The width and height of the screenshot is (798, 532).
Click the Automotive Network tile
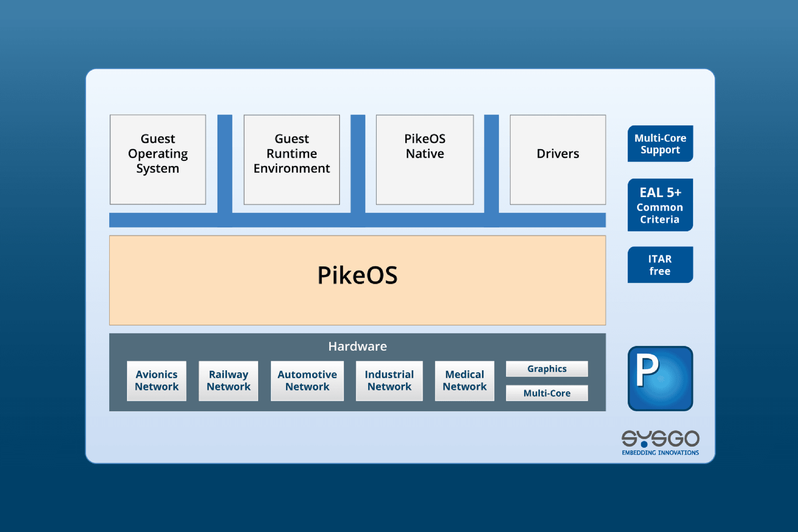pos(307,381)
